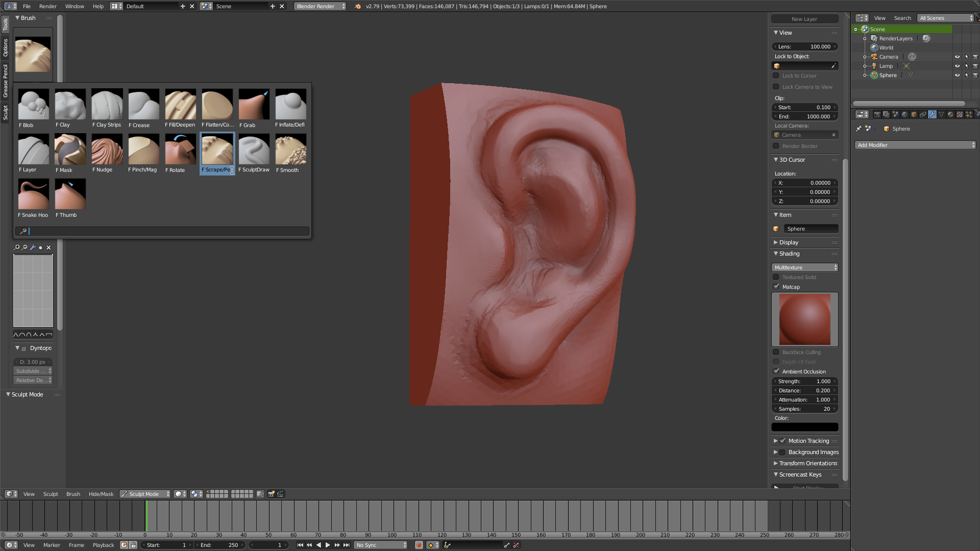Hide Sphere with its eye icon

[x=957, y=75]
